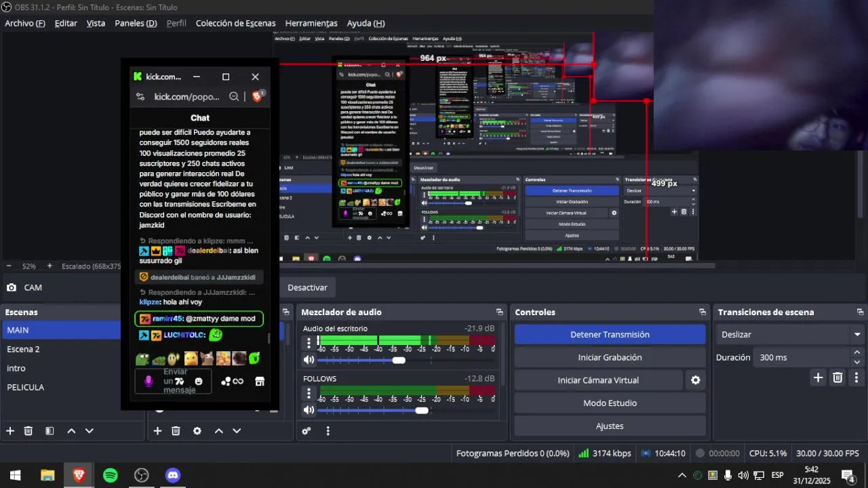Move selected source up in list
The height and width of the screenshot is (488, 868).
[x=219, y=430]
